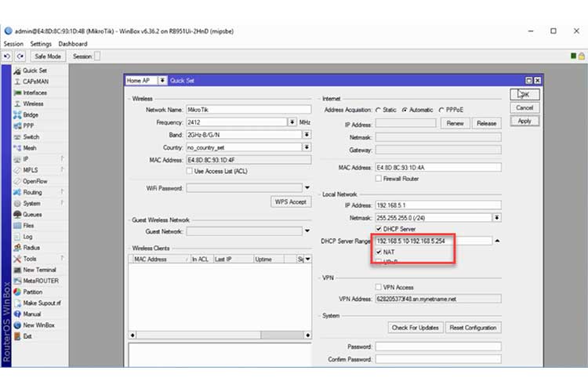Launch New Terminal from sidebar
This screenshot has height=392, width=588.
coord(39,270)
